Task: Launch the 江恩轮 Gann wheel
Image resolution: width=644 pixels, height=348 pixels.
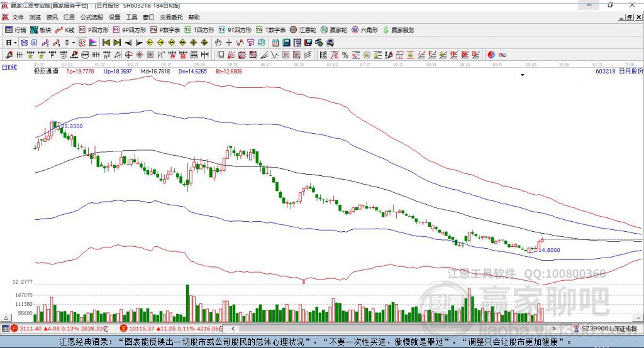Action: click(303, 30)
